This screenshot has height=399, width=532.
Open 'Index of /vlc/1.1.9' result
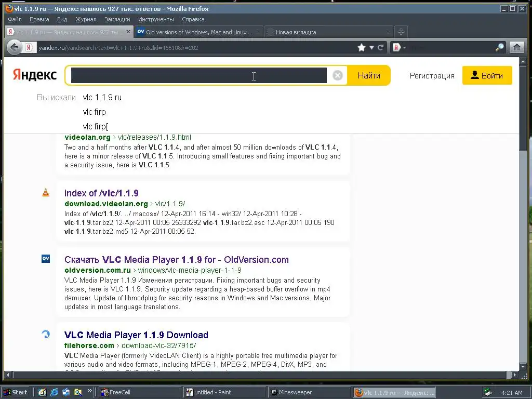[x=101, y=193]
